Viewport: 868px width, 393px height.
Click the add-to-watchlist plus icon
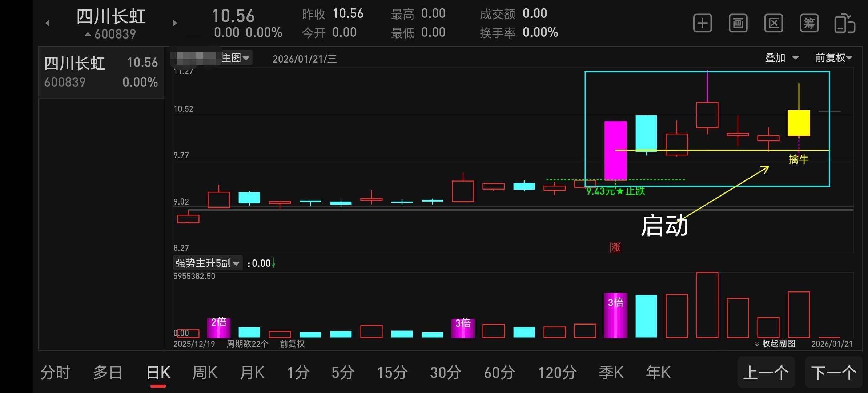(702, 24)
